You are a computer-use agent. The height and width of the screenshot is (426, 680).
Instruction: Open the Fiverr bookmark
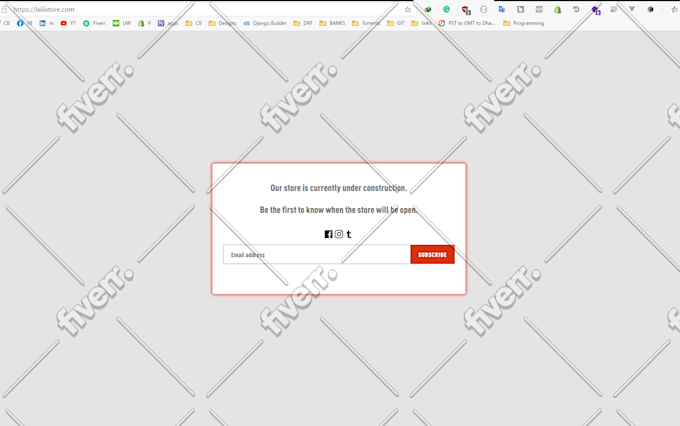point(94,23)
